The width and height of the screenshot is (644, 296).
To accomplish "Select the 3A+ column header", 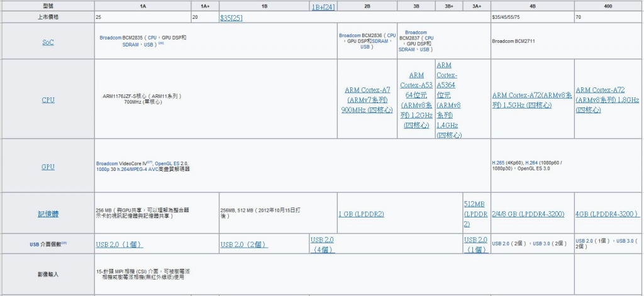I will (x=477, y=6).
